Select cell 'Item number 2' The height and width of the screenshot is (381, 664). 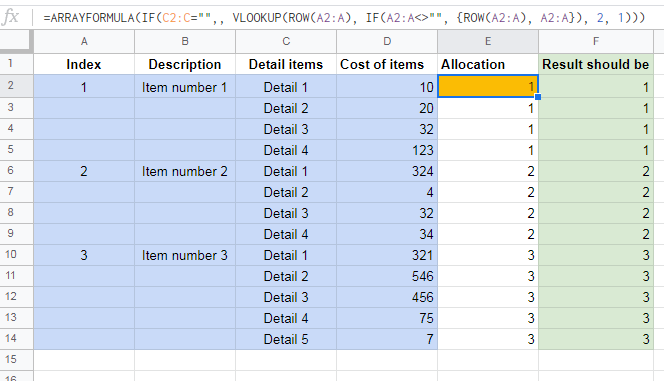[x=185, y=171]
